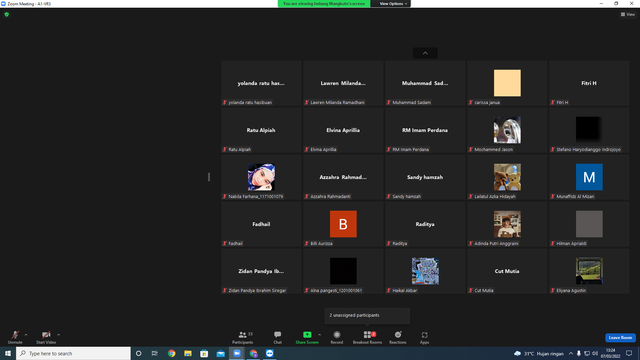Viewport: 640px width, 360px height.
Task: Click the green Share Screen button
Action: pos(307,337)
